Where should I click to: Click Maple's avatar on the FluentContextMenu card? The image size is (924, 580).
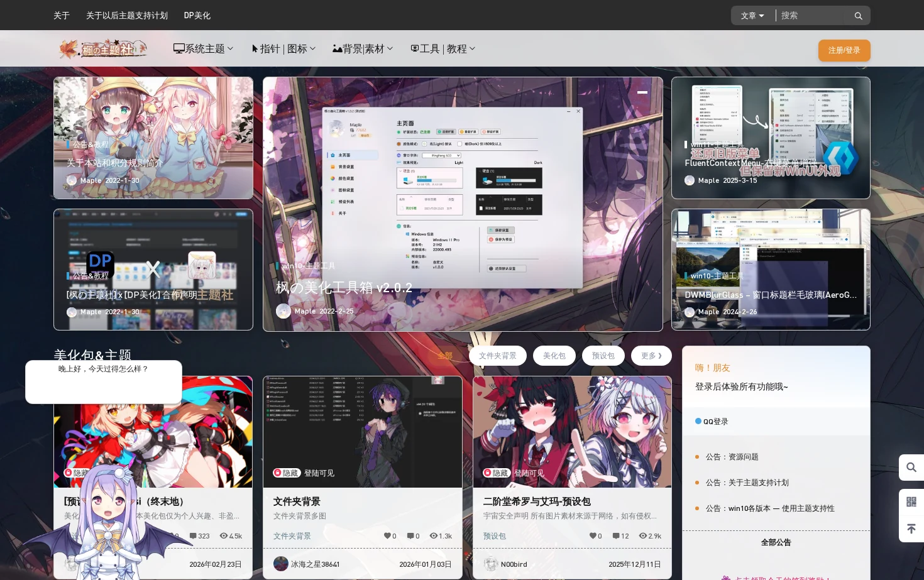point(690,180)
